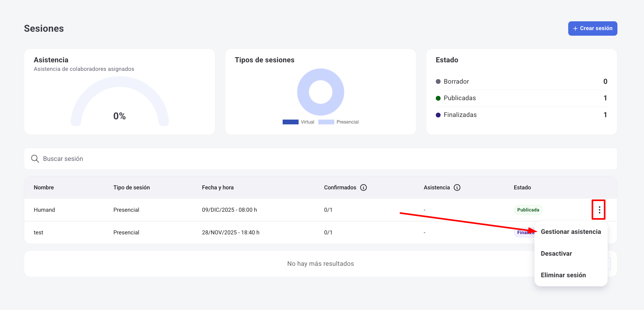Select Gestionar asistencia from the menu

pyautogui.click(x=571, y=232)
